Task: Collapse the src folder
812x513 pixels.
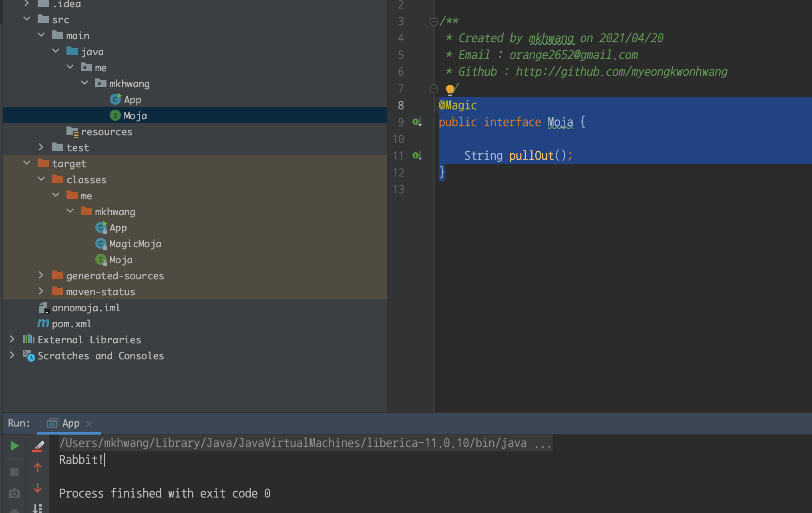Action: click(27, 19)
